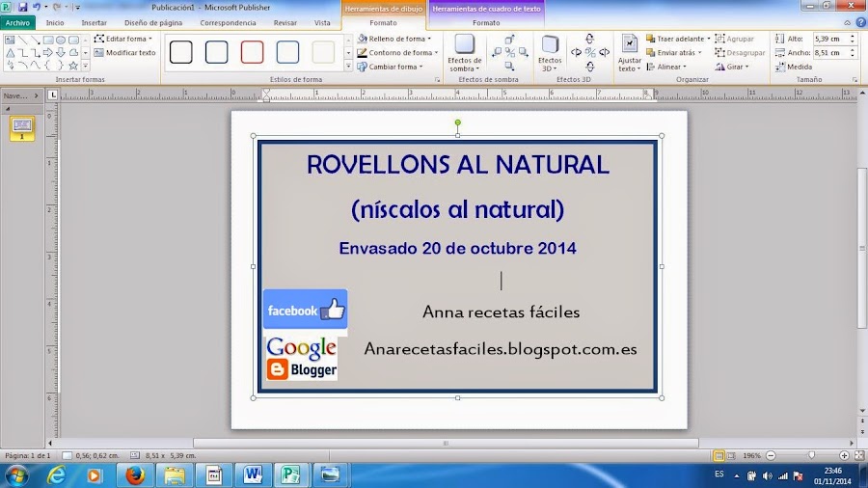Screen dimensions: 868x488
Task: Open Relleno de forma dropdown
Action: pyautogui.click(x=394, y=39)
